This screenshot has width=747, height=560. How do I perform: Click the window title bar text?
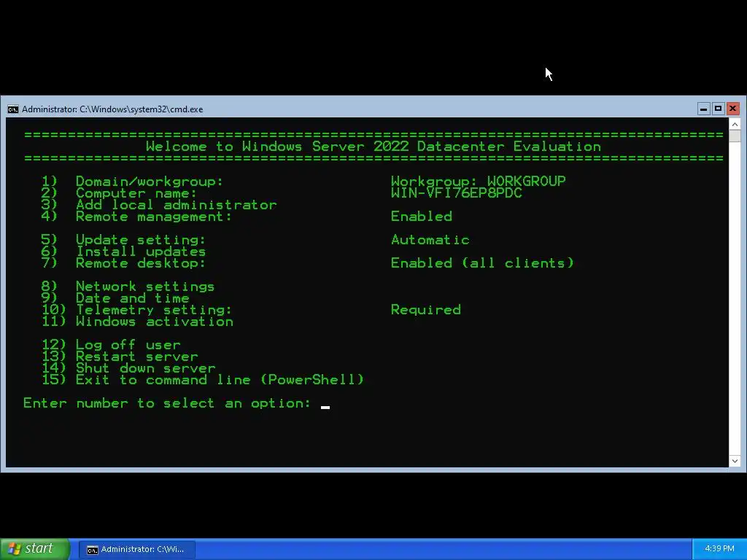click(112, 109)
